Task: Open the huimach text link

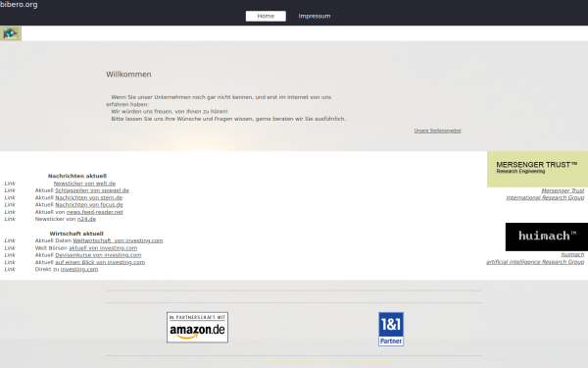Action: [x=572, y=254]
